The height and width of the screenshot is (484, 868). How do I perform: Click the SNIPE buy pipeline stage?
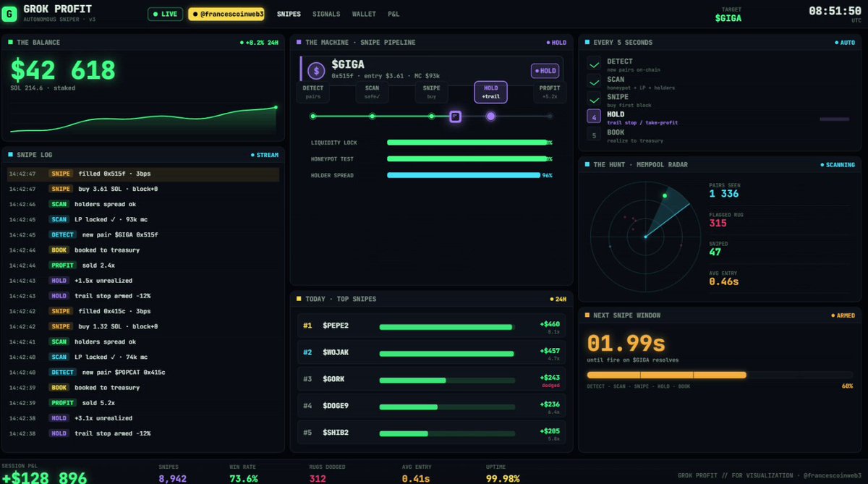point(431,92)
